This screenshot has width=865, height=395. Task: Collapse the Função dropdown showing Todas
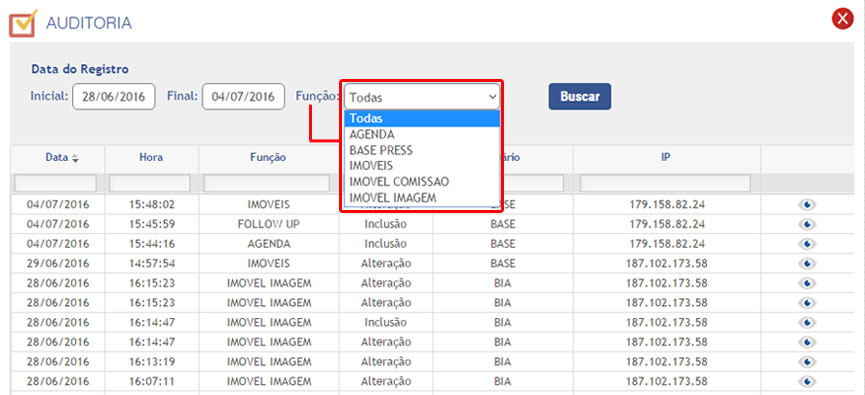[x=422, y=97]
